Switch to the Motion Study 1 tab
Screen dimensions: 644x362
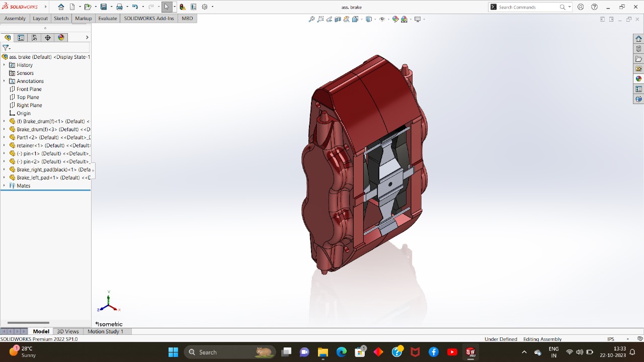tap(105, 331)
